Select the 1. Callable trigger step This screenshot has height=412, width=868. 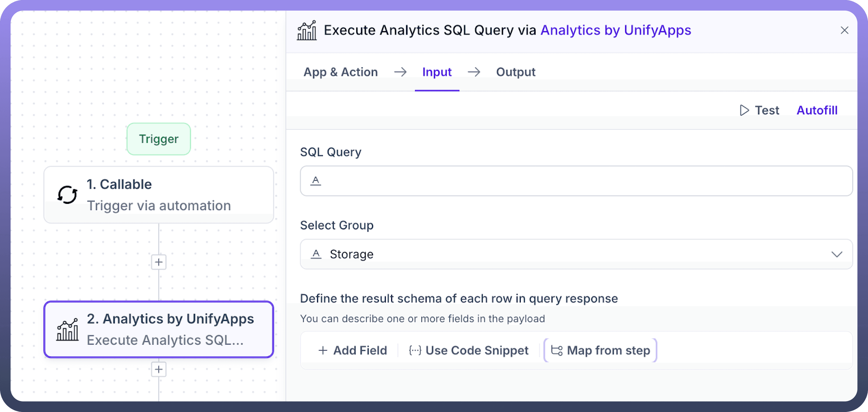(x=159, y=195)
